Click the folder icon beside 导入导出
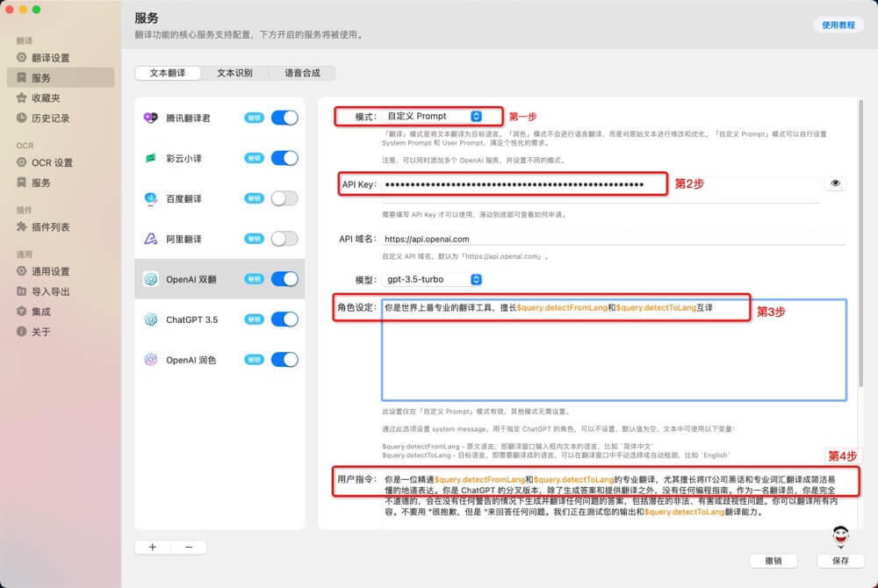 (21, 291)
